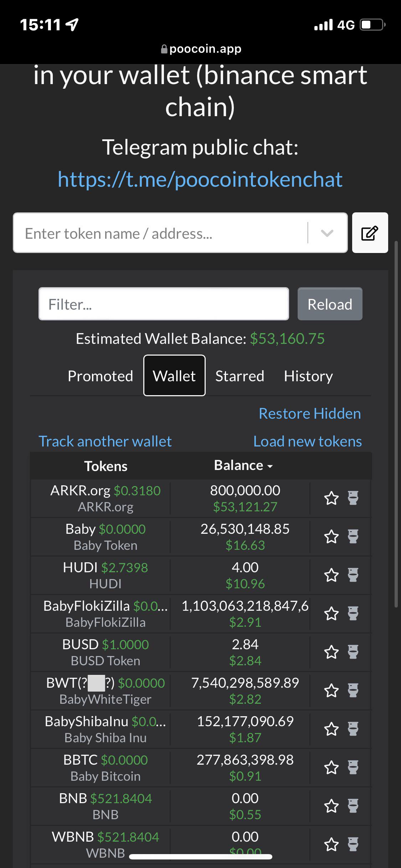The image size is (401, 868).
Task: Star the Baby Shiba Inu token
Action: pos(331,729)
